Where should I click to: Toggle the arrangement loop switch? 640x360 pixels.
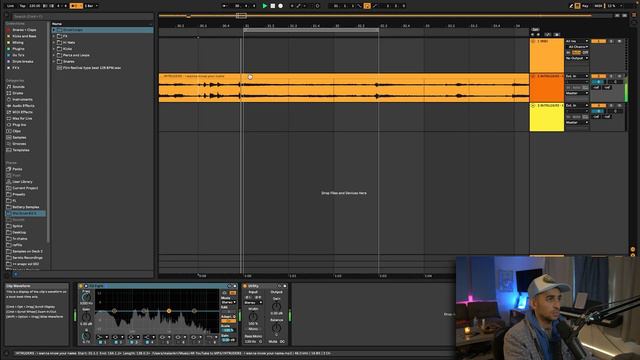[367, 6]
